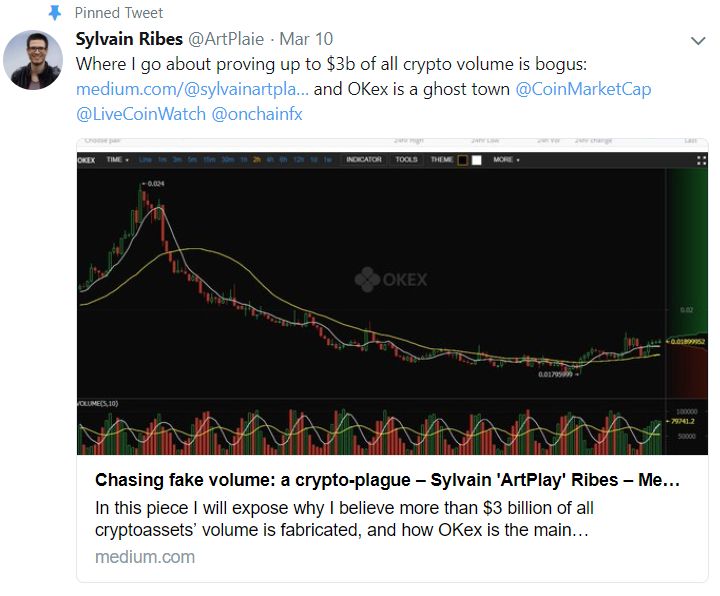Open the chart INDICATOR menu
Viewport: 720px width, 596px height.
pos(363,159)
